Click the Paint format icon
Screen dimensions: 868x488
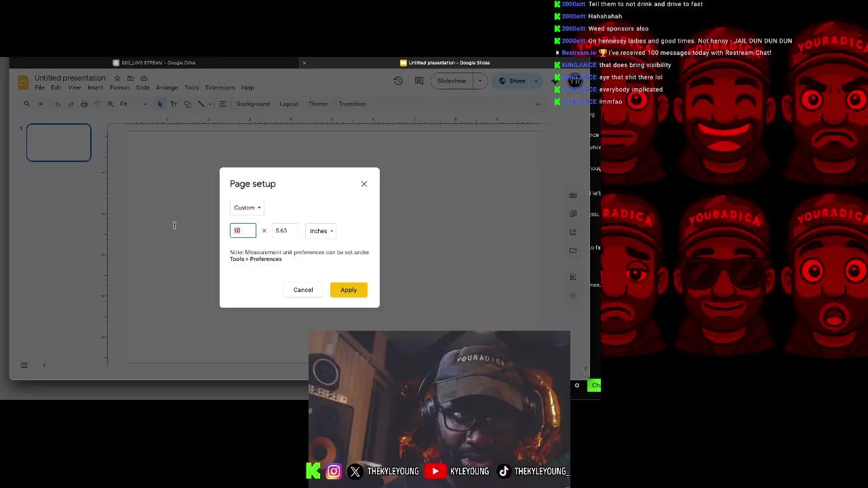[x=97, y=104]
